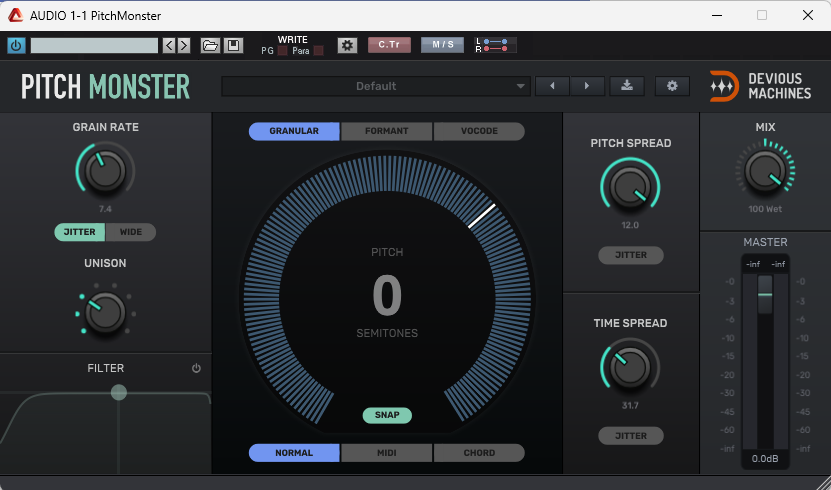This screenshot has height=490, width=831.
Task: Open Pitch Monster settings gear
Action: point(672,86)
